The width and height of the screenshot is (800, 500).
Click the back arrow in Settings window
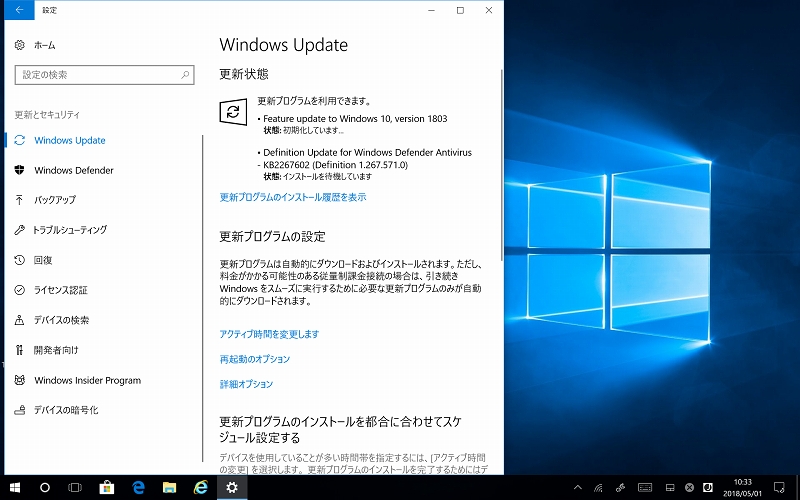pos(19,10)
